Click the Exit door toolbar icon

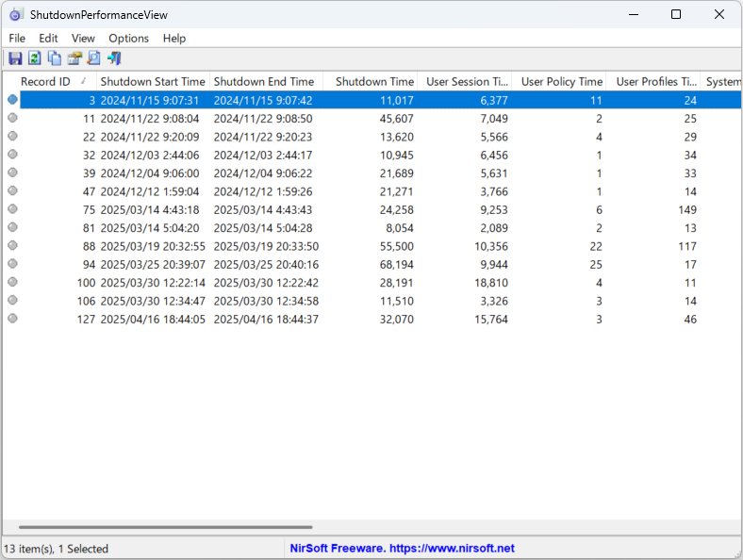(x=114, y=58)
